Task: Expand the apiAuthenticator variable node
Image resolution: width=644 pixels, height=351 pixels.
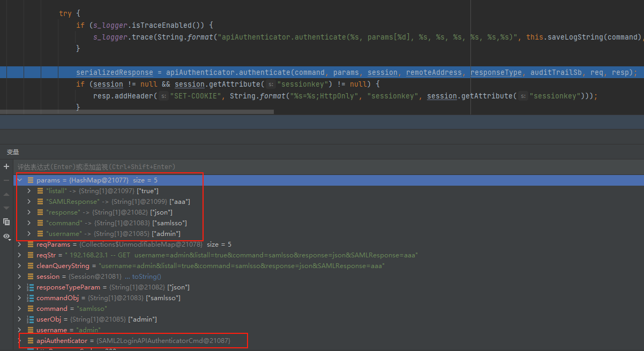Action: point(20,341)
